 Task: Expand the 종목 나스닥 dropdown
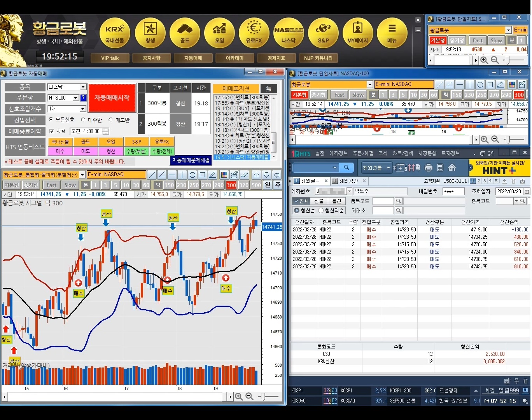(x=83, y=87)
